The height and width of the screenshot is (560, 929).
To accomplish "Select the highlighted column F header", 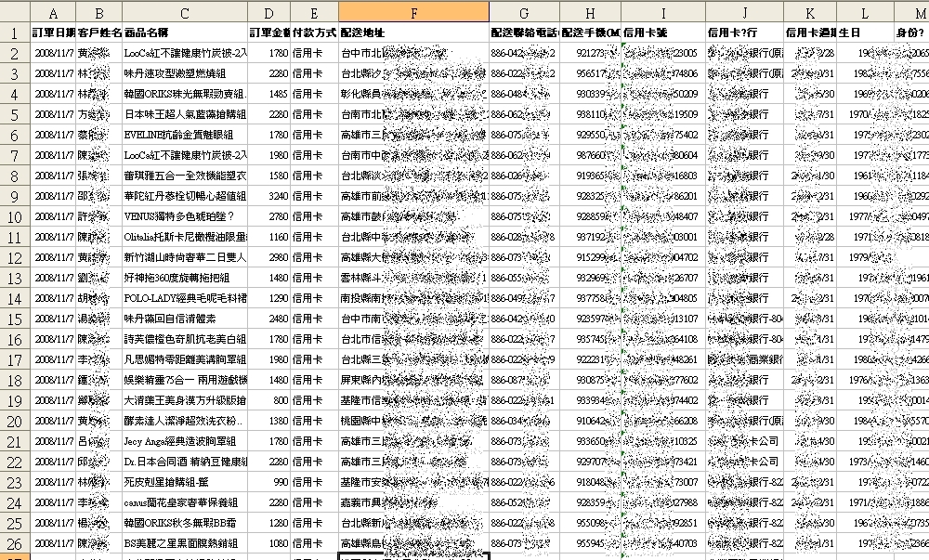I will (414, 12).
